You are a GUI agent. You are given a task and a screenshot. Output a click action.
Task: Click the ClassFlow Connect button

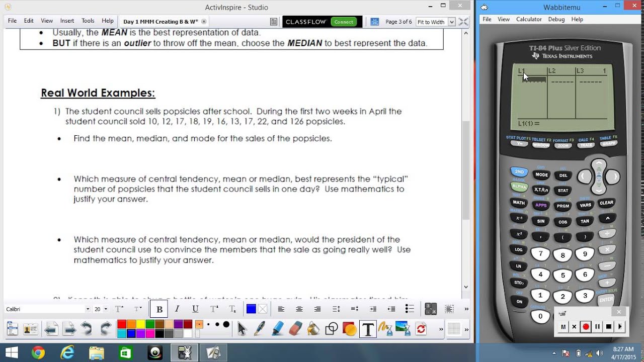click(x=344, y=22)
